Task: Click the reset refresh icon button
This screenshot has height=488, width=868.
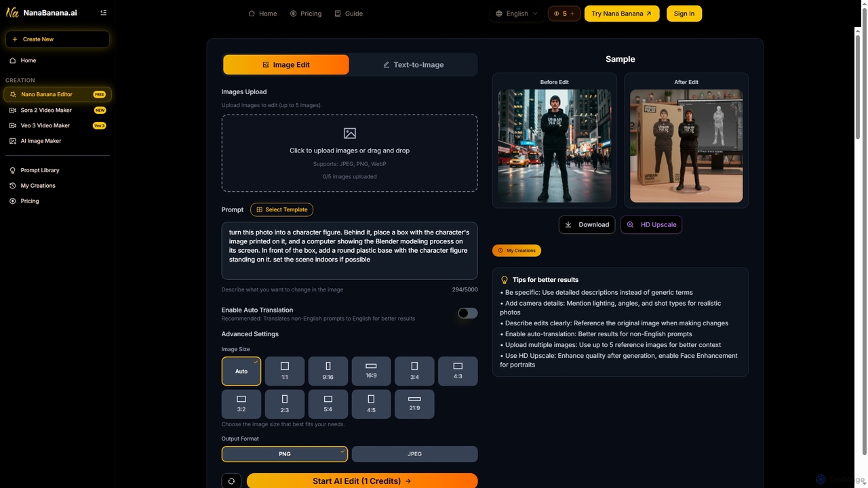Action: tap(231, 481)
